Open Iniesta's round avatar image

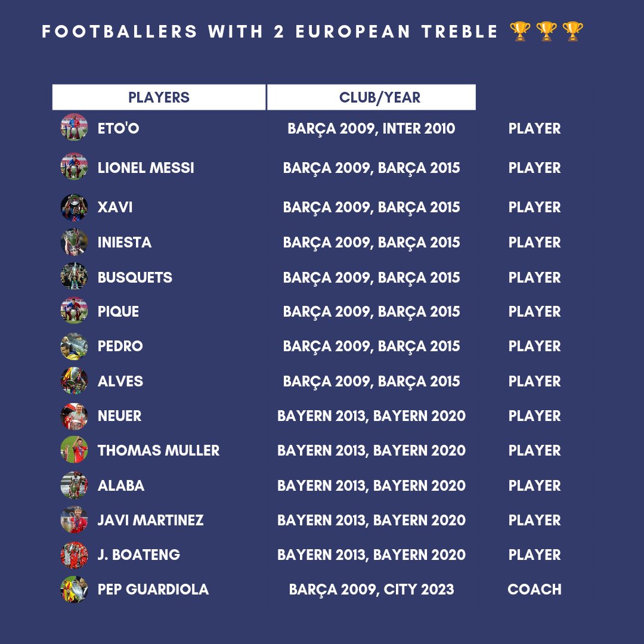[x=75, y=242]
